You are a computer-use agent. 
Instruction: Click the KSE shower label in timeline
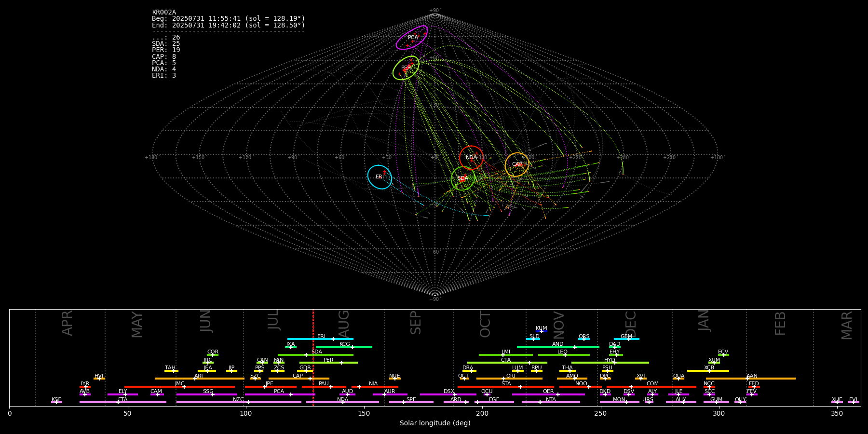pyautogui.click(x=56, y=400)
